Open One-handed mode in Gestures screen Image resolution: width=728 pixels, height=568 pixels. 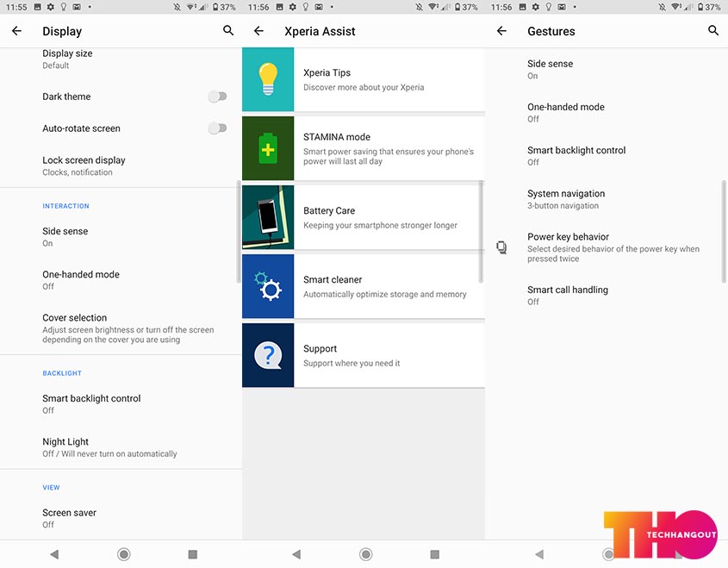pyautogui.click(x=607, y=113)
